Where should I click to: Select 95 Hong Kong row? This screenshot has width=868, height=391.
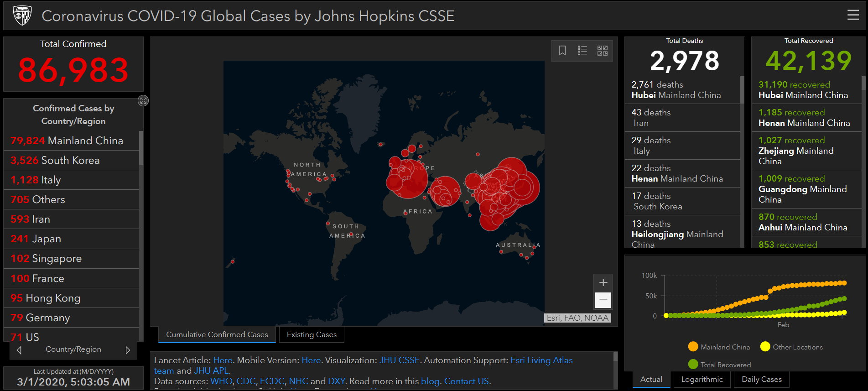pos(71,298)
